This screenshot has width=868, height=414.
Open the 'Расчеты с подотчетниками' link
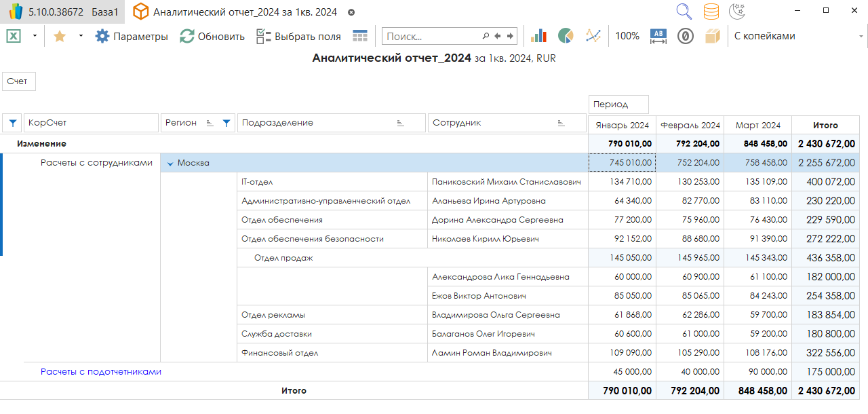point(101,371)
